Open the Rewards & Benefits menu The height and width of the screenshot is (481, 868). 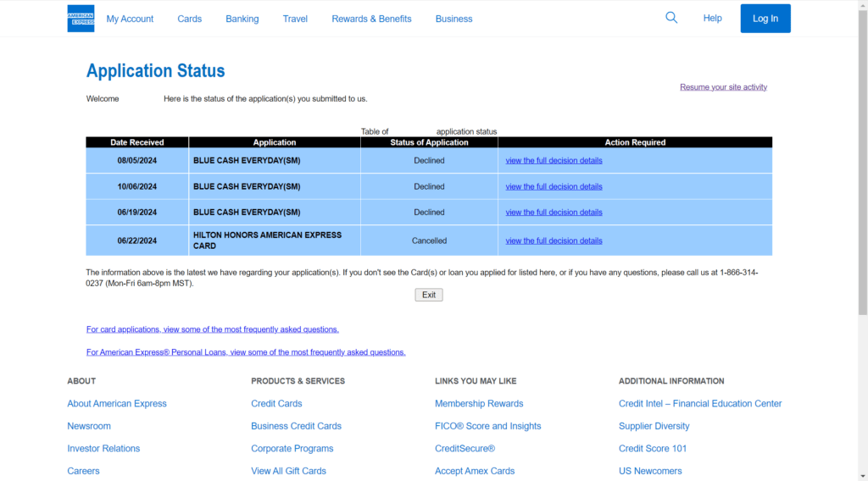tap(371, 19)
